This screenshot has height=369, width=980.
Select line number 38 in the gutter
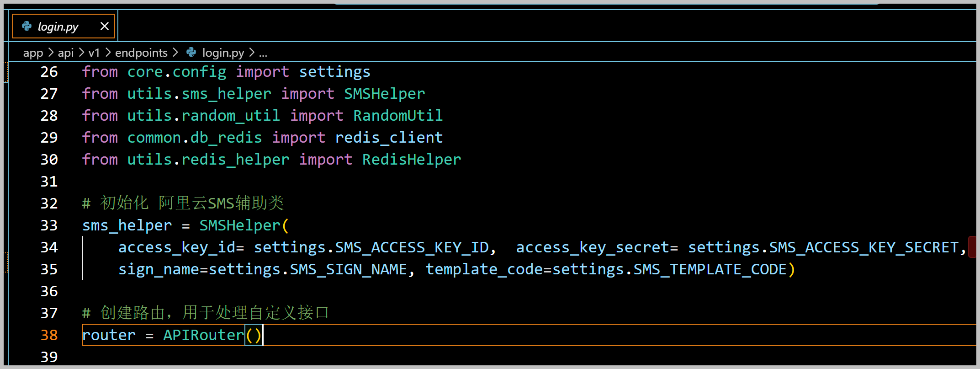[x=49, y=335]
